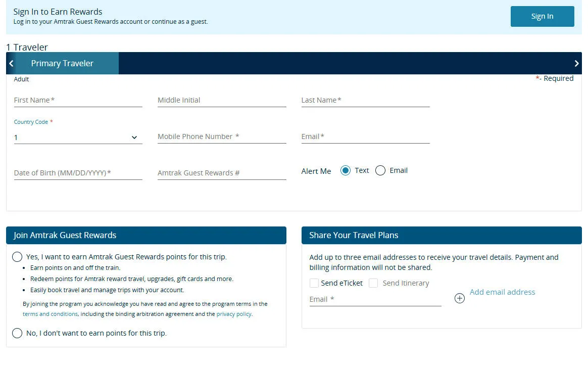Select No, don't earn points option

[17, 333]
